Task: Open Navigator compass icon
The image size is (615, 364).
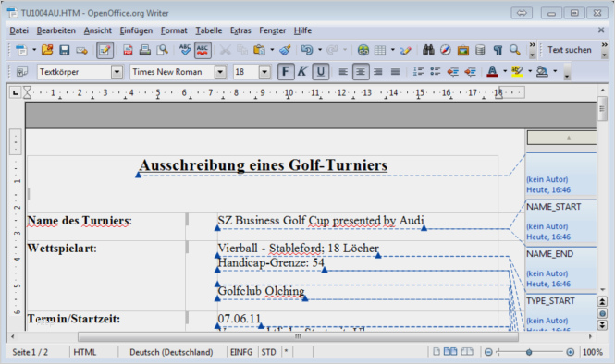Action: (x=446, y=50)
